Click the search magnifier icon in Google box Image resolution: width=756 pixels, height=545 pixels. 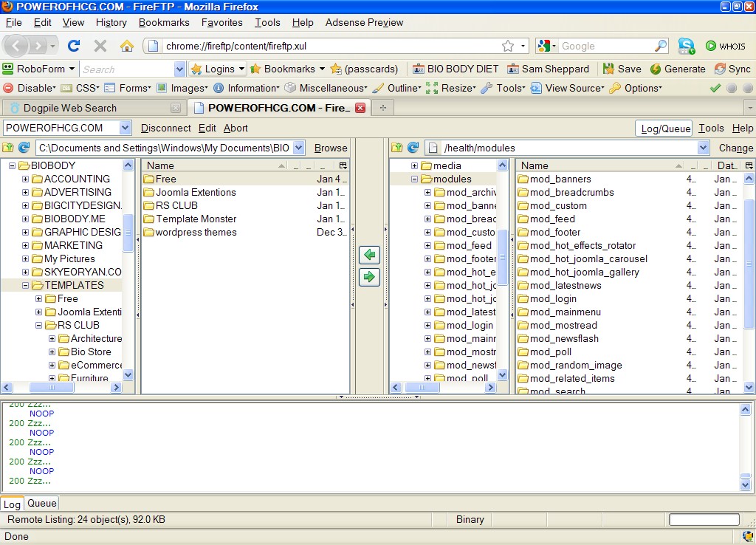(x=661, y=46)
